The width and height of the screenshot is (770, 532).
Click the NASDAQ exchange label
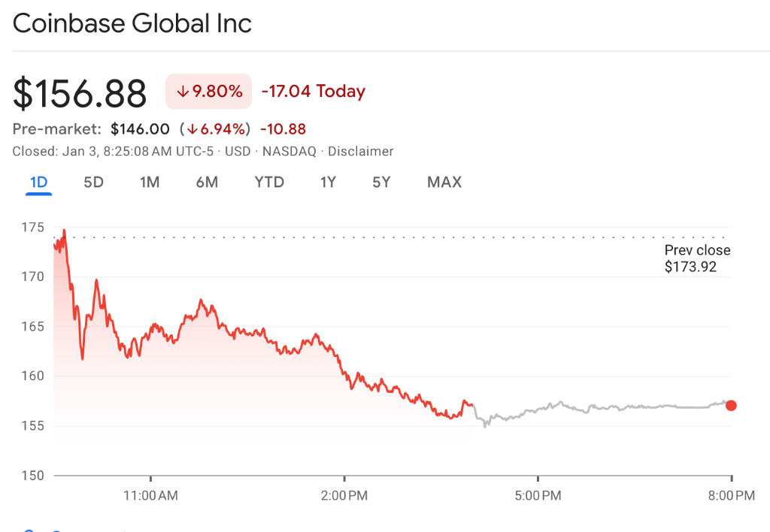tap(286, 151)
